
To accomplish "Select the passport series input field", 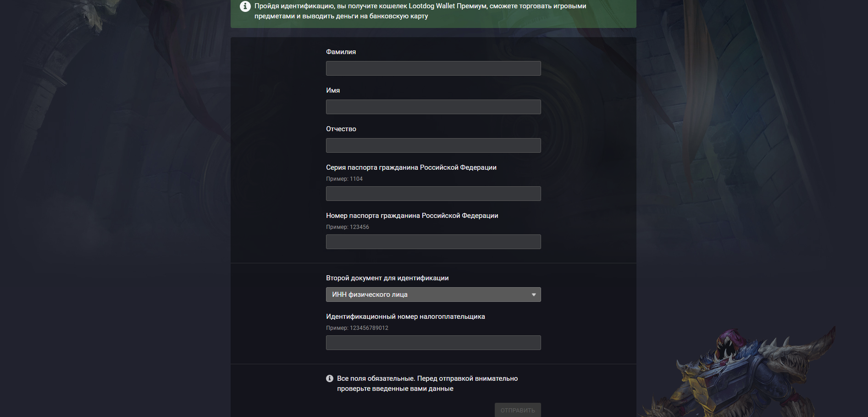I will (x=433, y=194).
